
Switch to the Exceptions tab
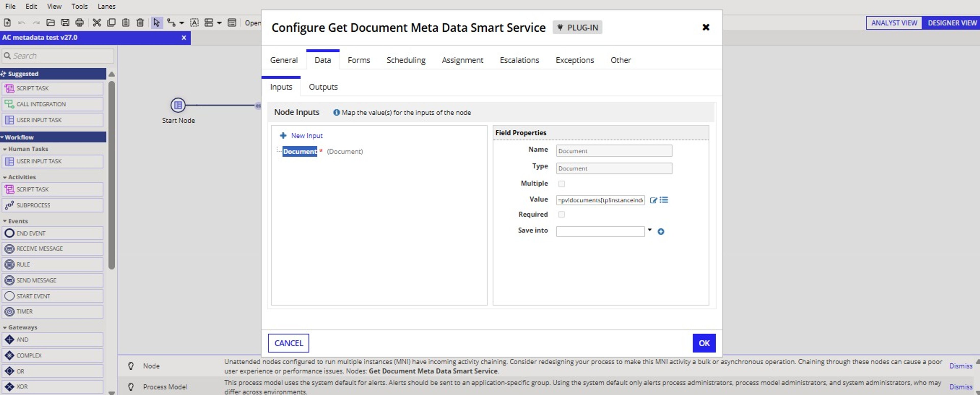[575, 60]
